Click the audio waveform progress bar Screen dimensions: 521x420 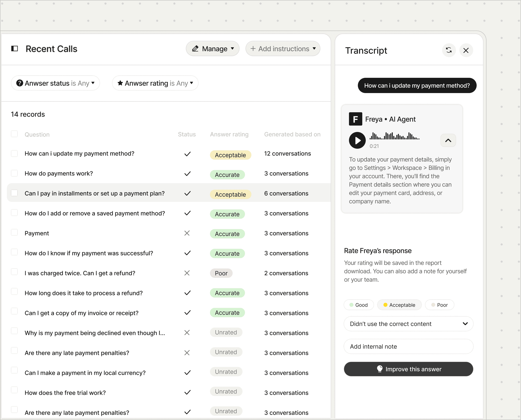pos(394,136)
